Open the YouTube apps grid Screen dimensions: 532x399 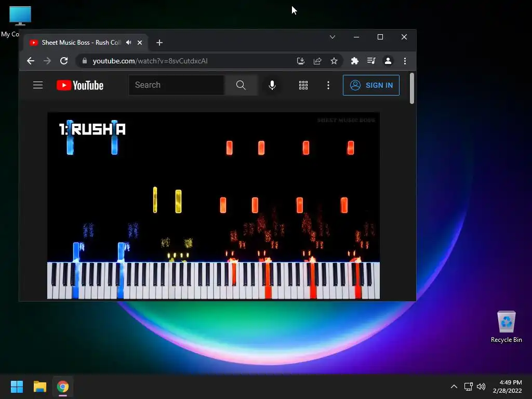coord(303,85)
